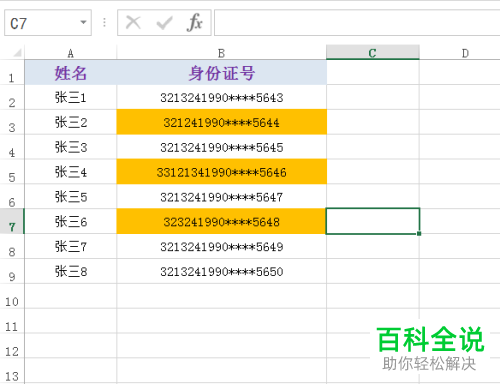Select row 7 header
500x384 pixels.
pos(12,222)
